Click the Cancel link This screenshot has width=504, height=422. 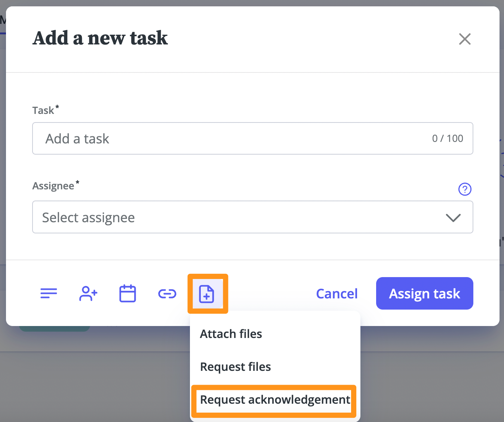tap(337, 294)
